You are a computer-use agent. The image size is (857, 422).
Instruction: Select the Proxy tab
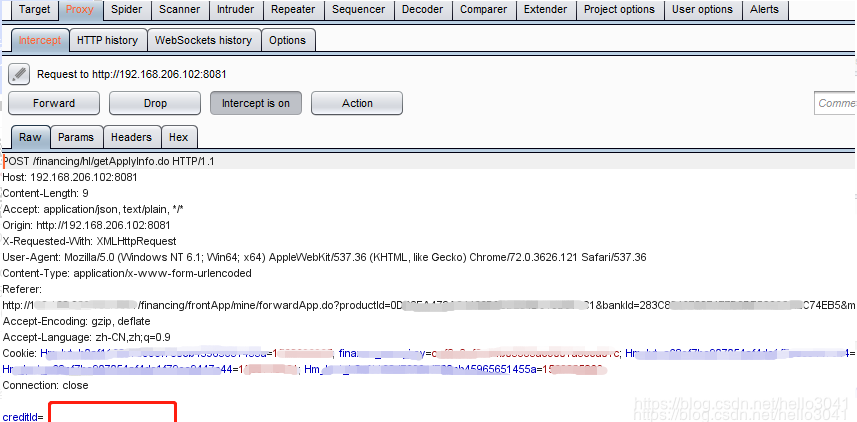tap(79, 9)
